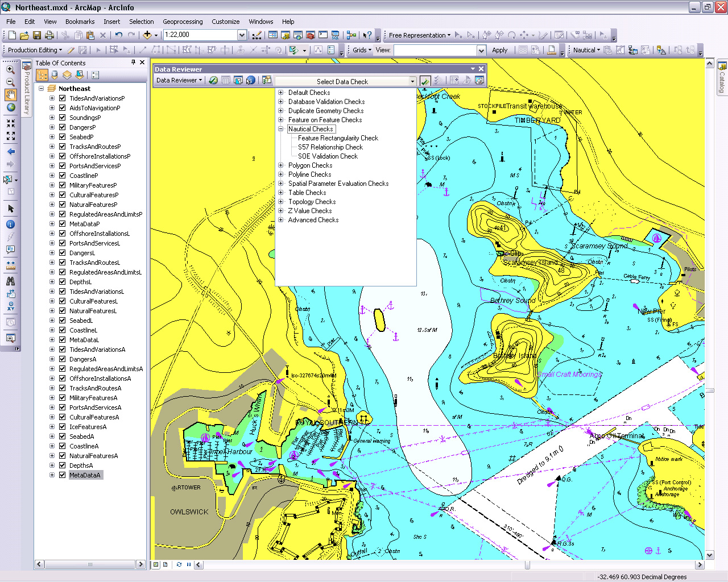
Task: Click the Go To XY icon
Action: tap(10, 307)
